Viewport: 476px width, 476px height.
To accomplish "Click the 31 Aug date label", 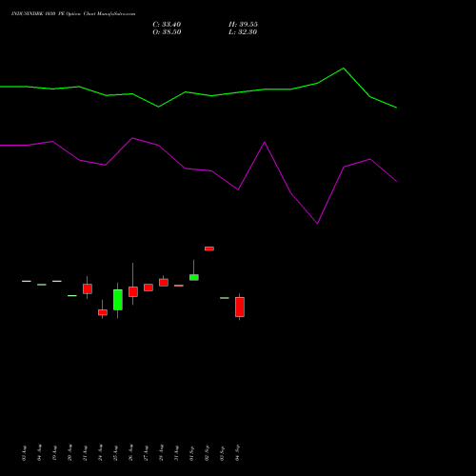I will point(177,453).
